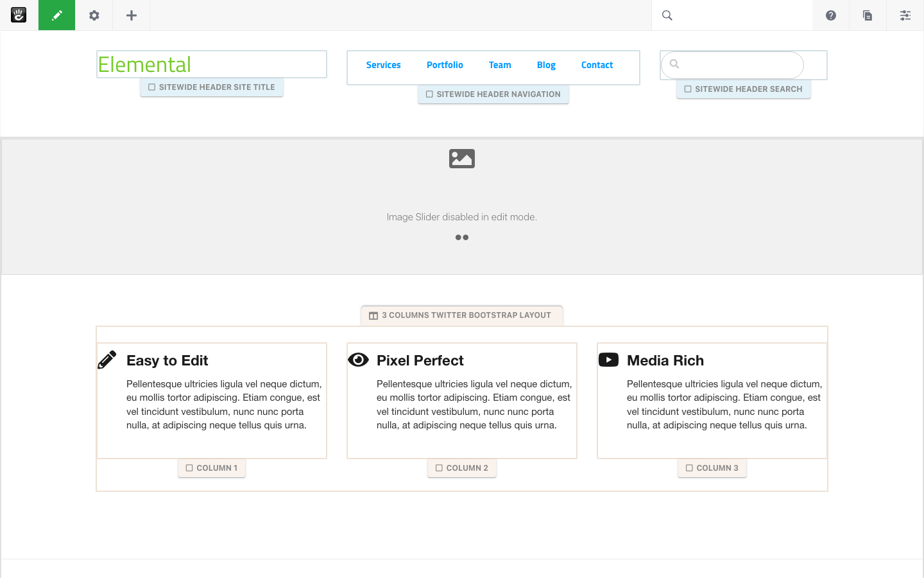Open the Column 1 area label
Image resolution: width=924 pixels, height=578 pixels.
pyautogui.click(x=212, y=468)
